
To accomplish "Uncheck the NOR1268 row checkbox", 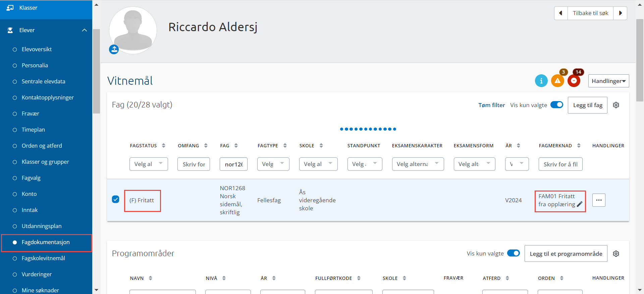I will point(116,200).
